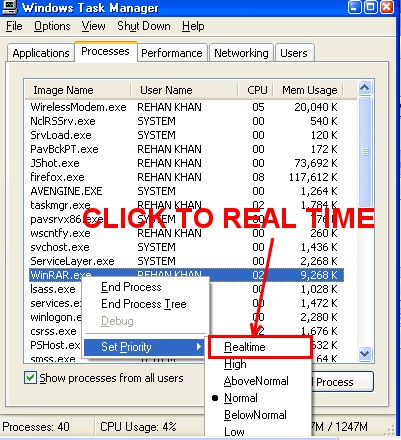Click the vertical scrollbar thumb
Viewport: 401px width, 440px height.
point(365,152)
